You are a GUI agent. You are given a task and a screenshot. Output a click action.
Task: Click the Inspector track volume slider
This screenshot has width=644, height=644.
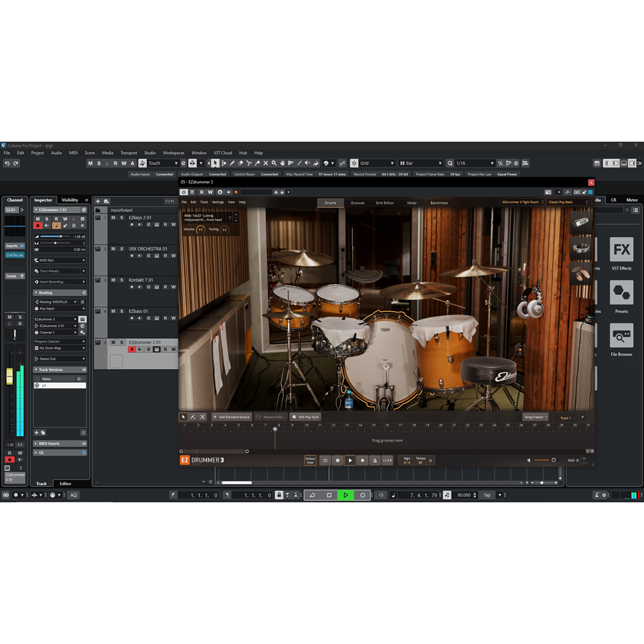55,236
